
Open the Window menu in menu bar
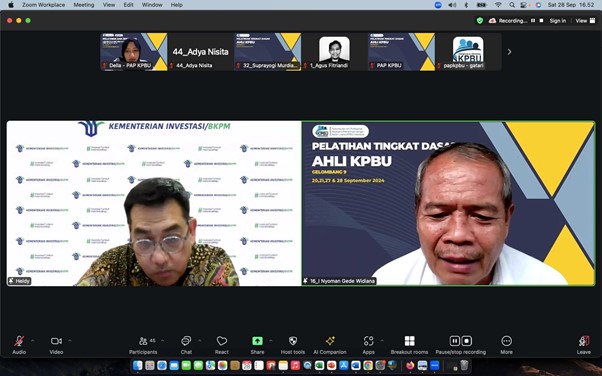point(152,5)
